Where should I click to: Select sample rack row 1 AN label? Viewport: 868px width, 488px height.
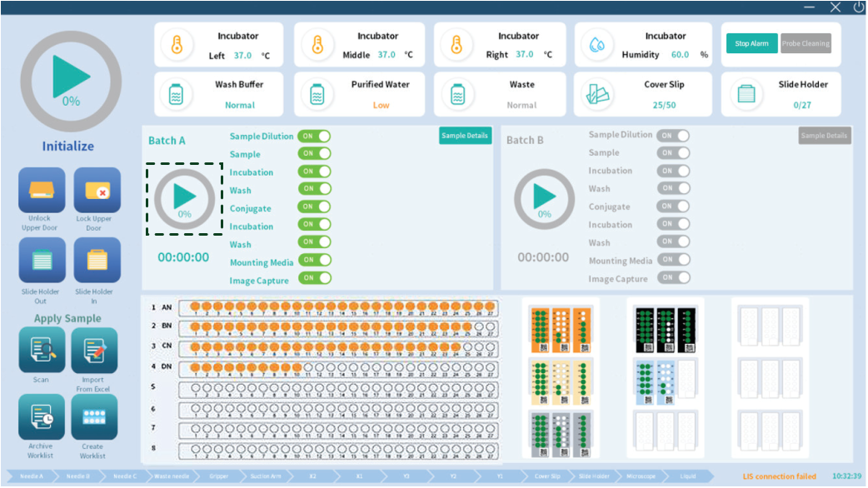(167, 307)
